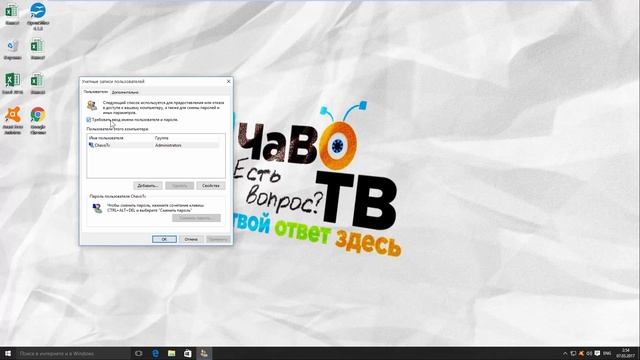Image resolution: width=640 pixels, height=360 pixels.
Task: Confirm the dialog with OK
Action: [x=164, y=239]
